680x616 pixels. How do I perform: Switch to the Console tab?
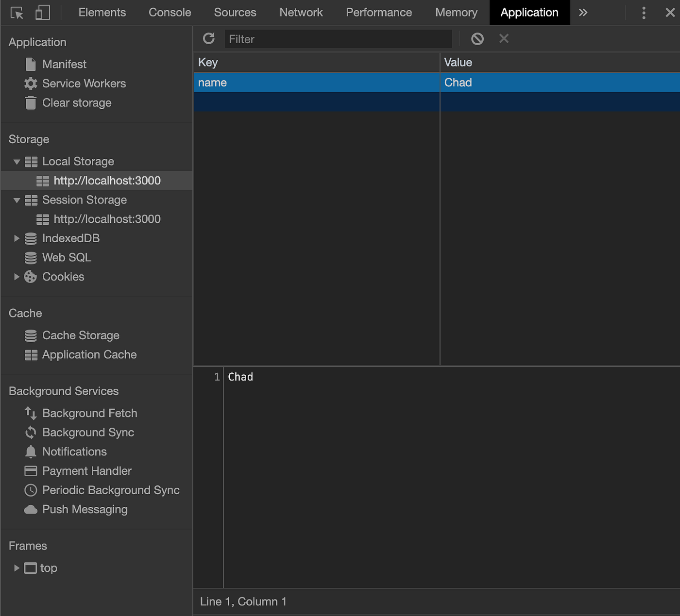pyautogui.click(x=170, y=13)
